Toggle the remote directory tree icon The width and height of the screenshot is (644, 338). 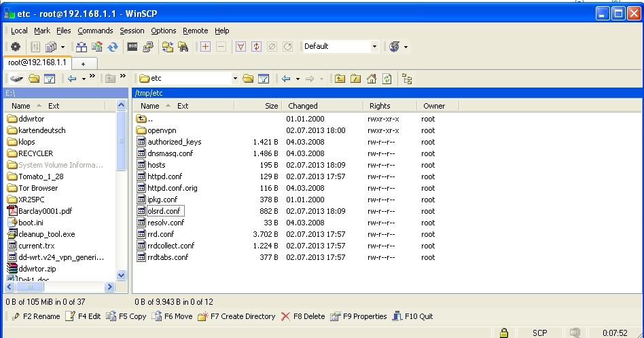[407, 78]
